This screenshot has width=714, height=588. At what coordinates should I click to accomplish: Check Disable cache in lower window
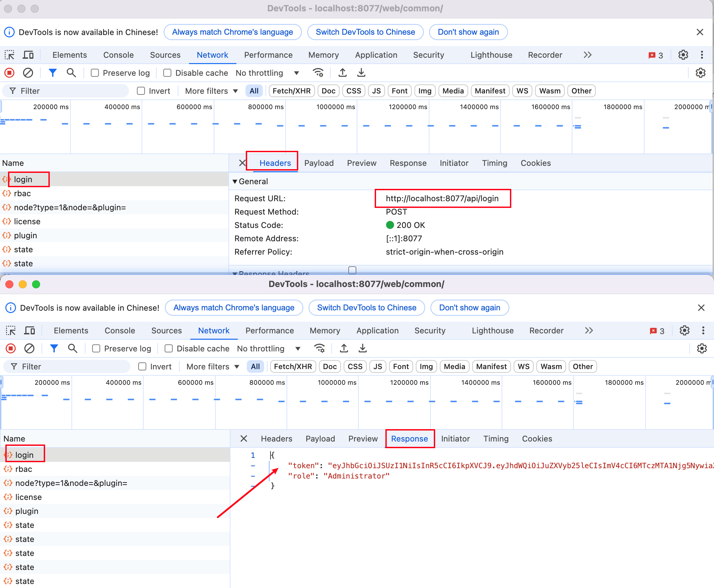click(169, 348)
